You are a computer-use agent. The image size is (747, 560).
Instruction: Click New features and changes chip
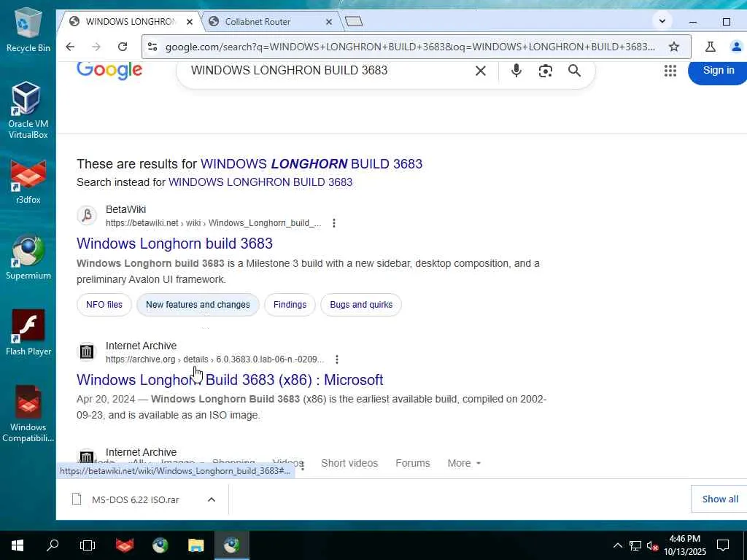pyautogui.click(x=198, y=305)
